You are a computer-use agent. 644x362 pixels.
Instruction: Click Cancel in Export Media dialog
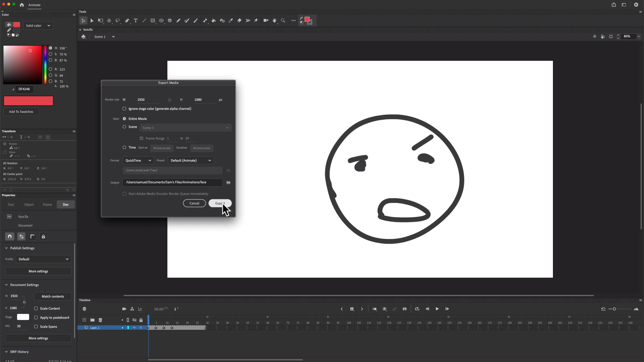[x=194, y=203]
